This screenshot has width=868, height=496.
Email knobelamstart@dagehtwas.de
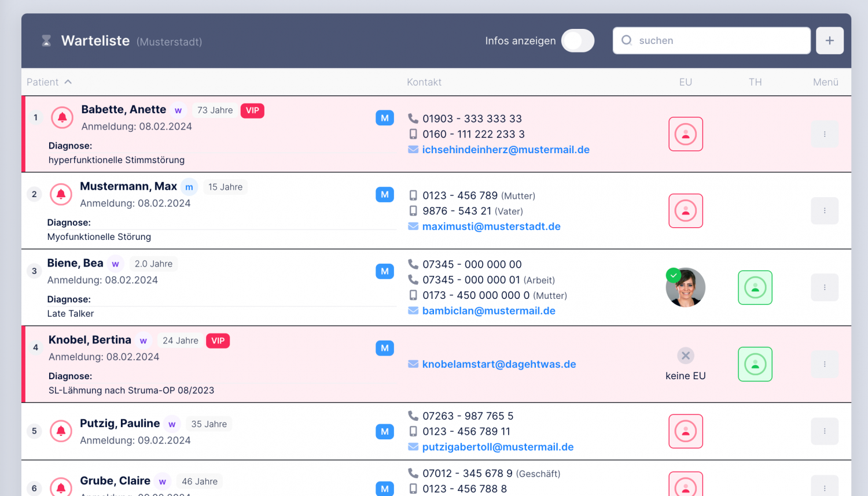499,364
